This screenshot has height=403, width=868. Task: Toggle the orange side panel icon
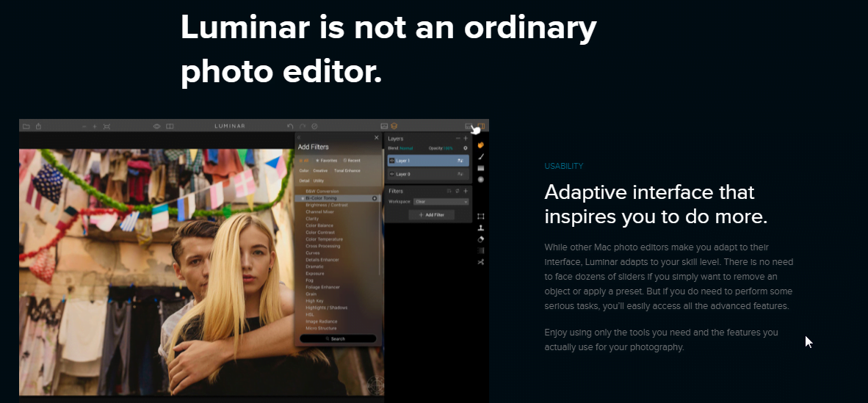(481, 126)
